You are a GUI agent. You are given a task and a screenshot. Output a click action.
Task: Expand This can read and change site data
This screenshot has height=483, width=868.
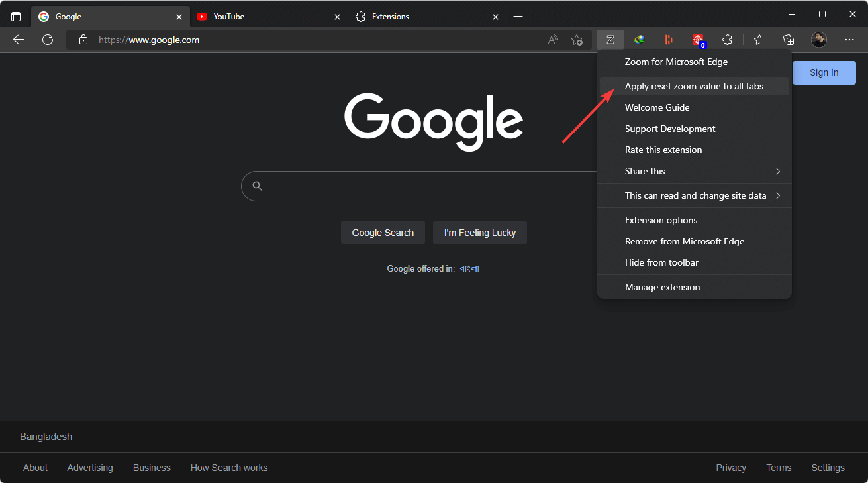[695, 195]
